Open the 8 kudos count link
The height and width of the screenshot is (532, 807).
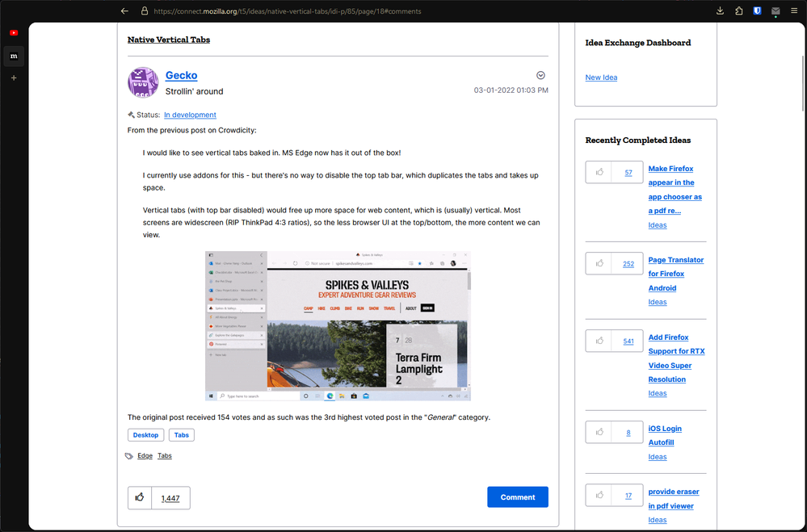coord(628,433)
